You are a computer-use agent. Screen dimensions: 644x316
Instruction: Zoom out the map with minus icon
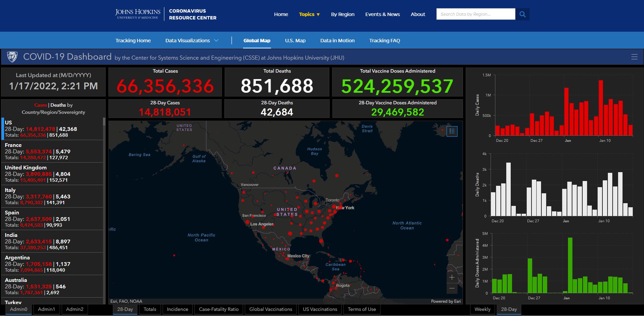tap(452, 288)
